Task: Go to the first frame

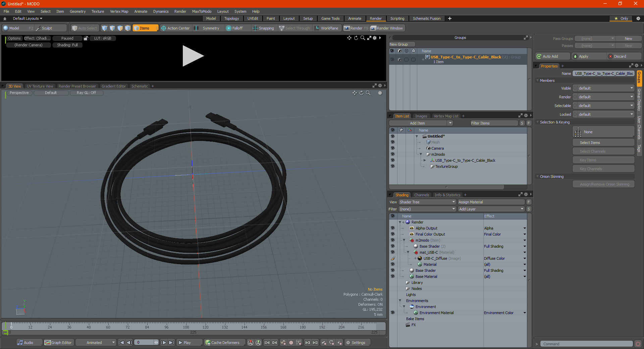Action: tap(121, 343)
